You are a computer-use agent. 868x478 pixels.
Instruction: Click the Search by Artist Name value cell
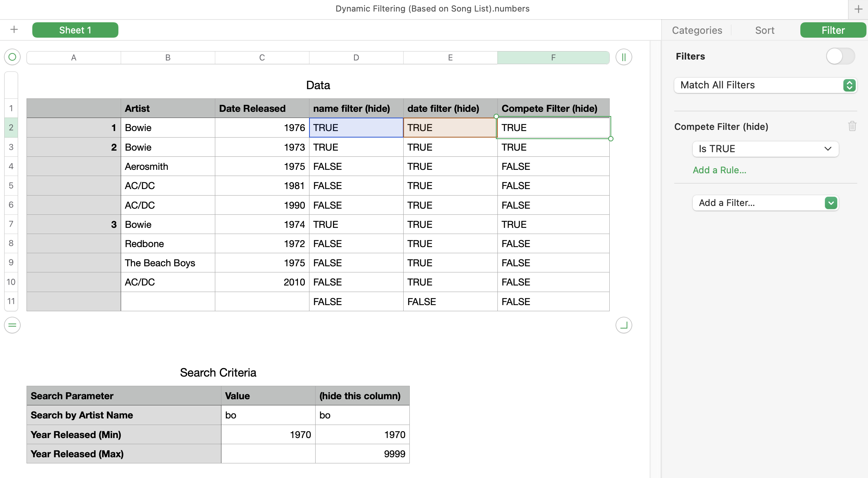coord(268,415)
